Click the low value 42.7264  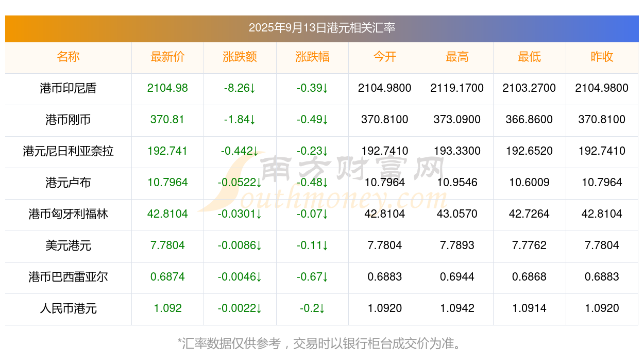tap(530, 214)
